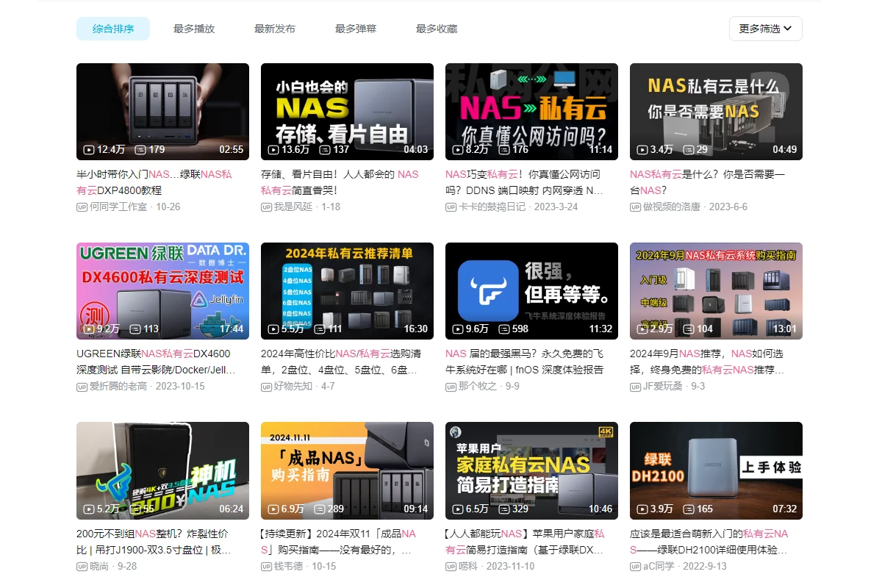The image size is (882, 588).
Task: Open video title 存储、看片自由！人人都会的
Action: click(340, 182)
